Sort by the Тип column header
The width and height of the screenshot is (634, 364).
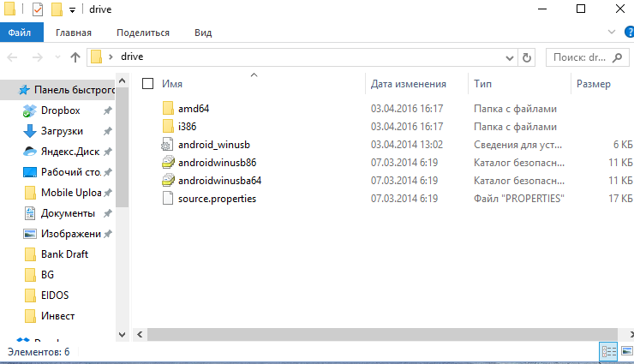pyautogui.click(x=482, y=84)
